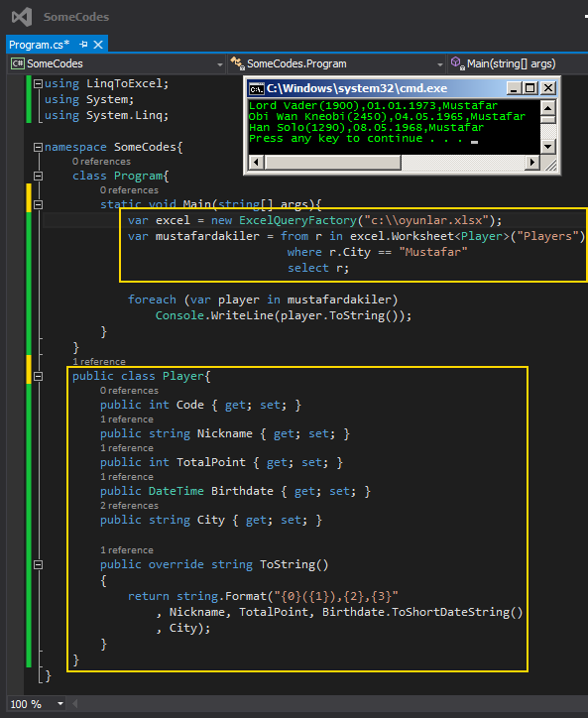Open '0 references' CodeLens above static void Main
The width and height of the screenshot is (588, 718).
pyautogui.click(x=129, y=190)
